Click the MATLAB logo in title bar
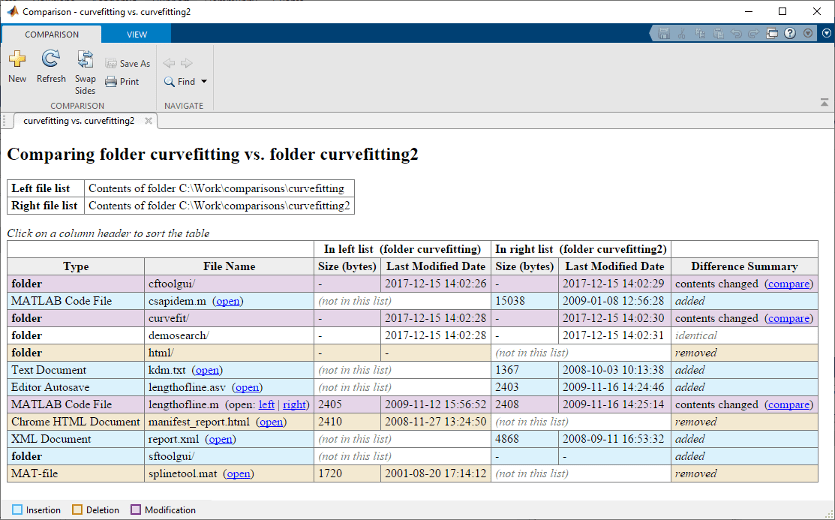835x520 pixels. 12,11
